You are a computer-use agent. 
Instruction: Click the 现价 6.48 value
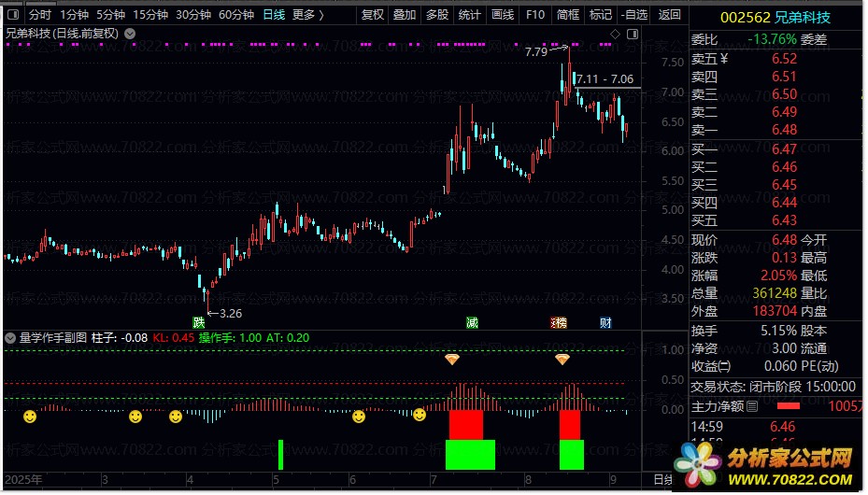click(x=785, y=240)
